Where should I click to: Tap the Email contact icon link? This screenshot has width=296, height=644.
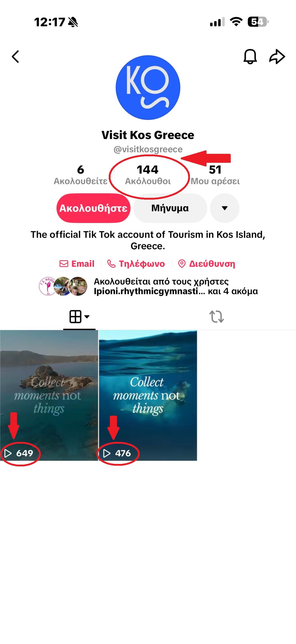click(x=77, y=264)
